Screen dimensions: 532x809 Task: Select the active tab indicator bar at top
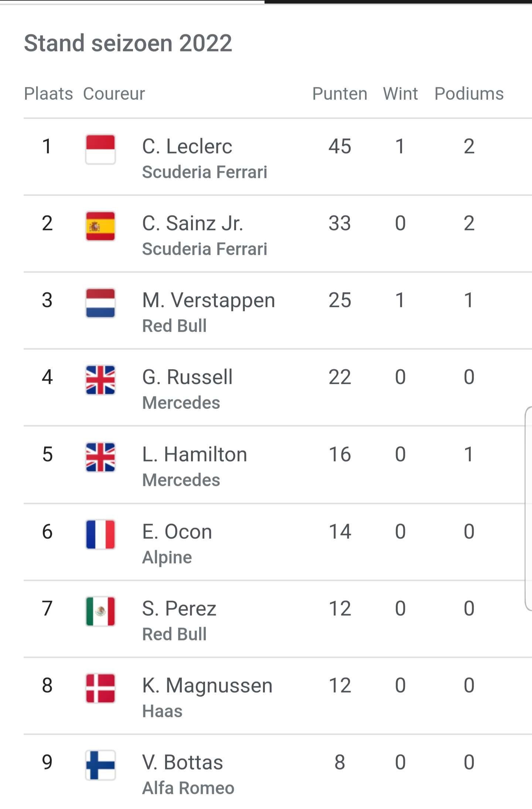398,2
